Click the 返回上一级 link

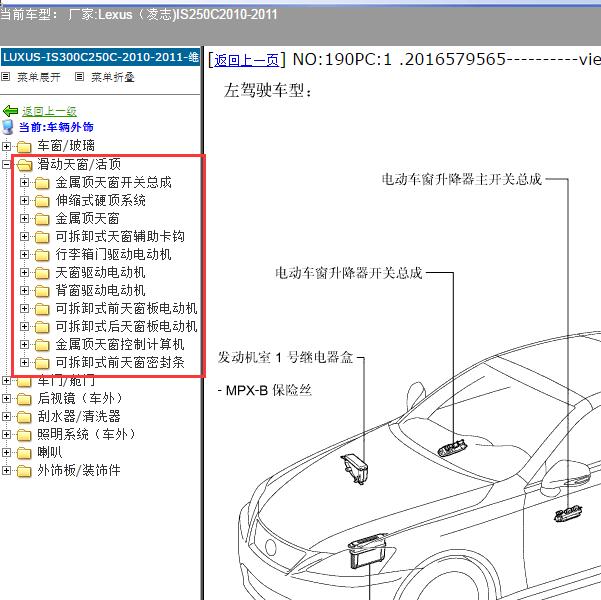pos(49,111)
